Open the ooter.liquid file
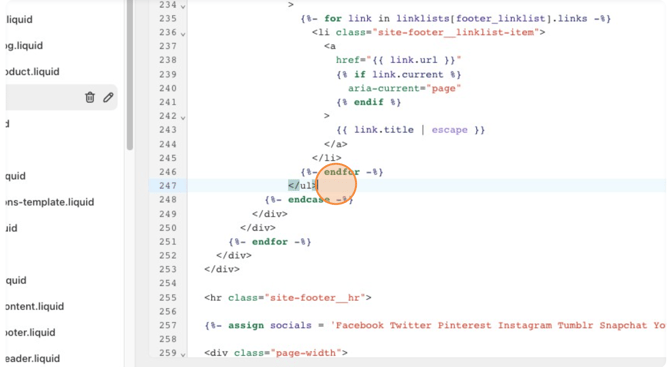The height and width of the screenshot is (367, 670). pos(30,332)
